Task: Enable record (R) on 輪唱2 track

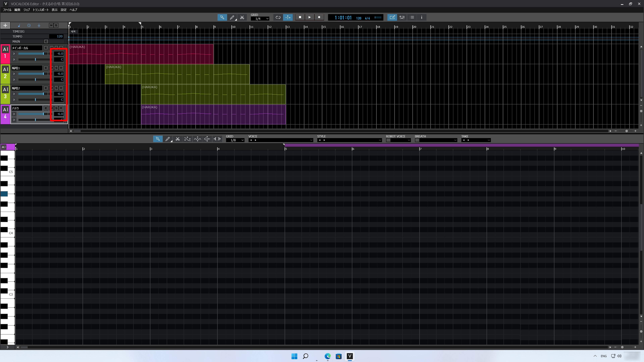Action: (x=61, y=88)
